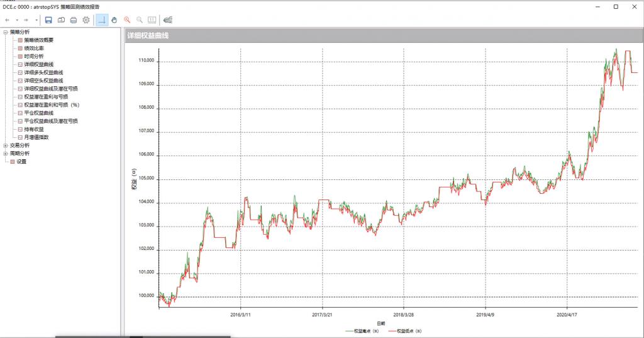Select 平仓权益曲线 item

click(x=38, y=113)
